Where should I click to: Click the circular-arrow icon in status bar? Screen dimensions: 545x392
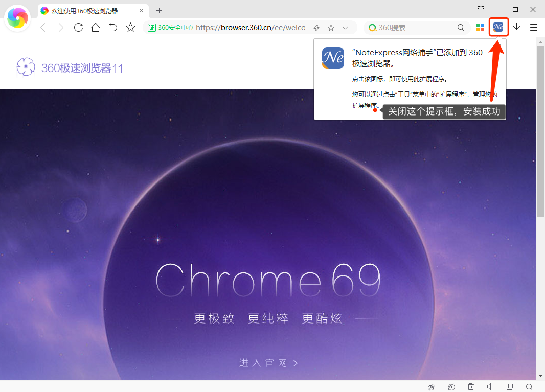(x=451, y=387)
